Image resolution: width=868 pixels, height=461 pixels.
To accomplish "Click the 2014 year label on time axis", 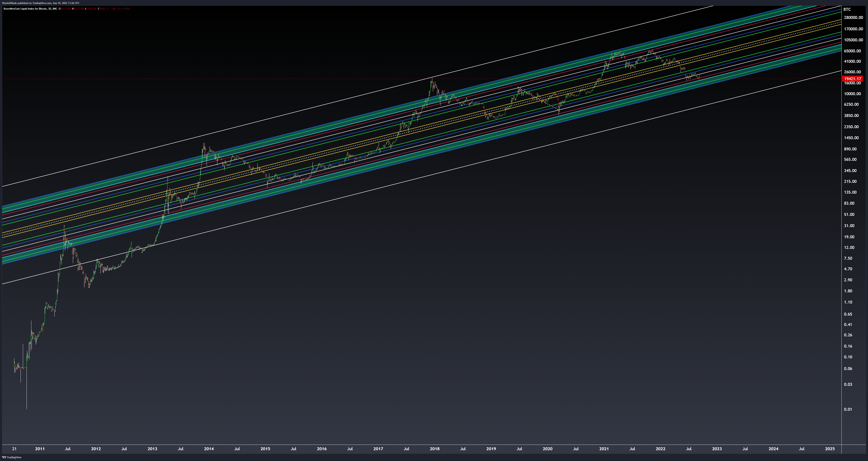I will coord(209,449).
